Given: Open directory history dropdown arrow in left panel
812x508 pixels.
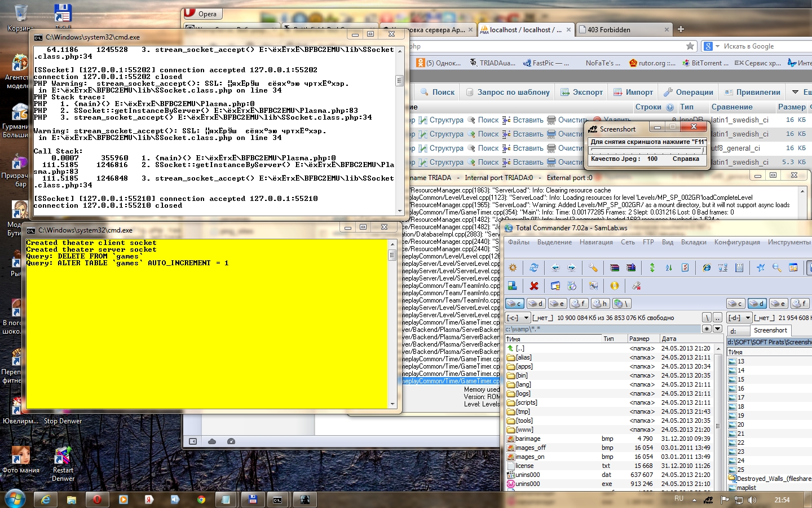Looking at the screenshot, I should pos(717,329).
